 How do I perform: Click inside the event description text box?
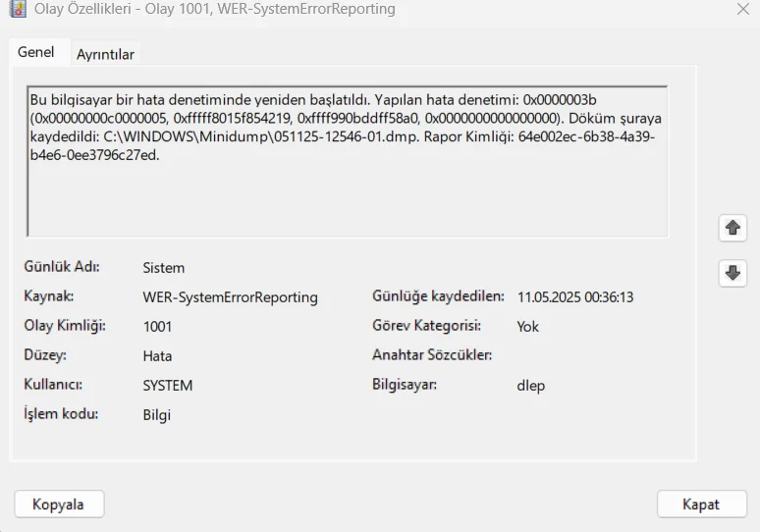(347, 161)
